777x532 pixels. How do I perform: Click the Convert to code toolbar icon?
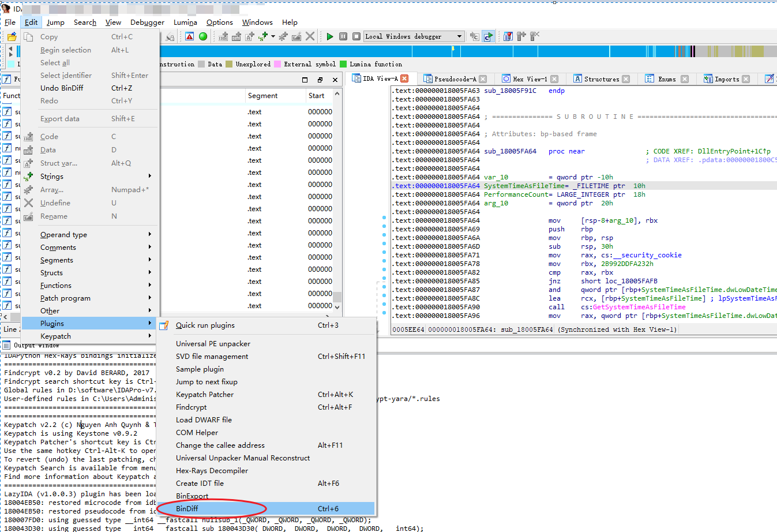tap(223, 36)
